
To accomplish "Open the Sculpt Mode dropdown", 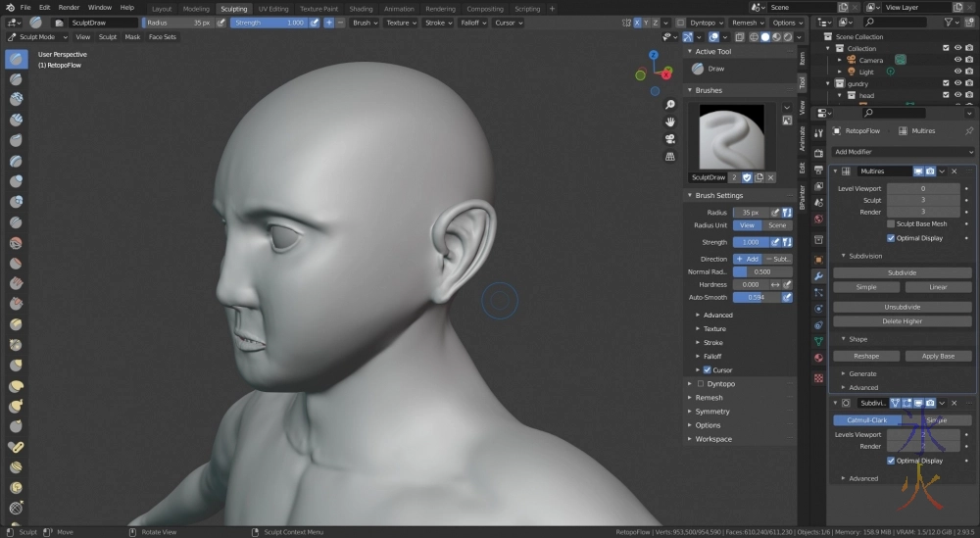I will (x=36, y=37).
